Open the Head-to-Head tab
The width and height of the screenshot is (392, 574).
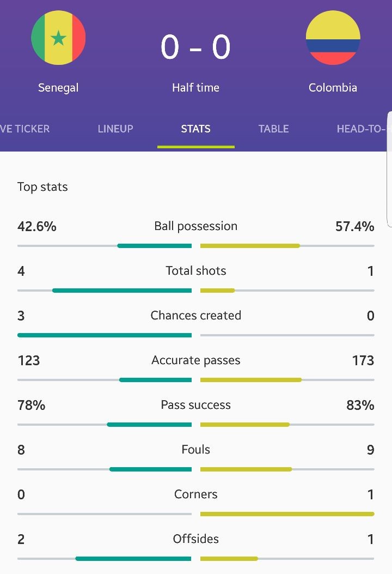(362, 129)
